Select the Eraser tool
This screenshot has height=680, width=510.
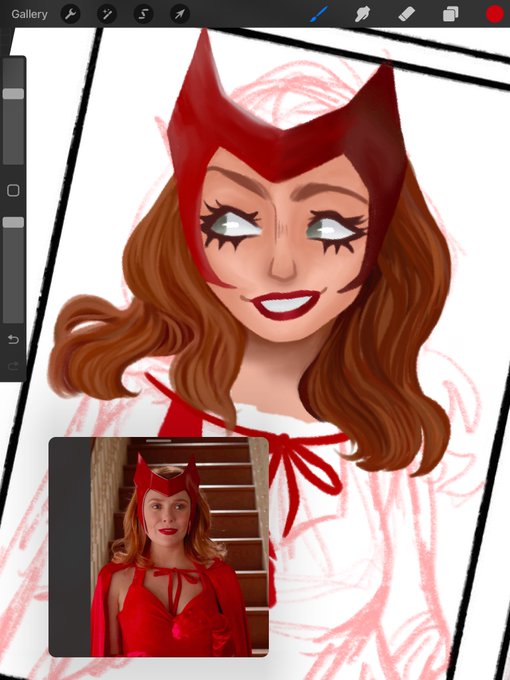pos(407,14)
